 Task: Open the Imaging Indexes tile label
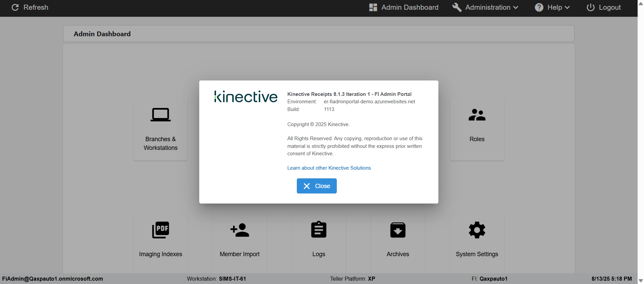pos(161,254)
